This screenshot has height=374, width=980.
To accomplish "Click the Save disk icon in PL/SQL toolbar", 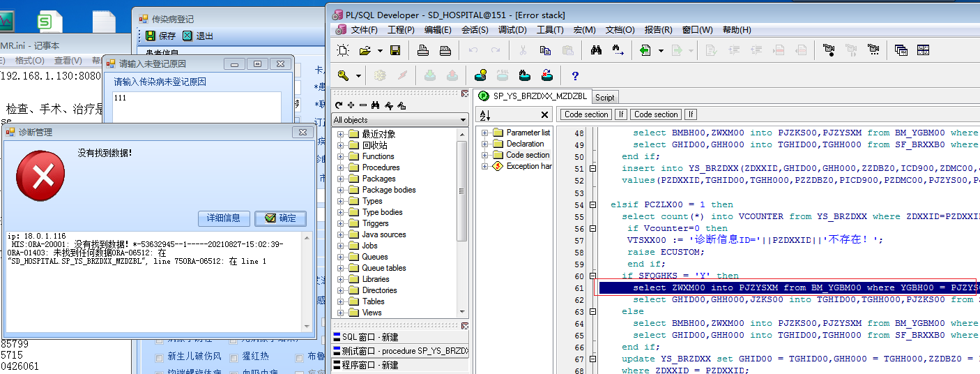I will [x=395, y=50].
